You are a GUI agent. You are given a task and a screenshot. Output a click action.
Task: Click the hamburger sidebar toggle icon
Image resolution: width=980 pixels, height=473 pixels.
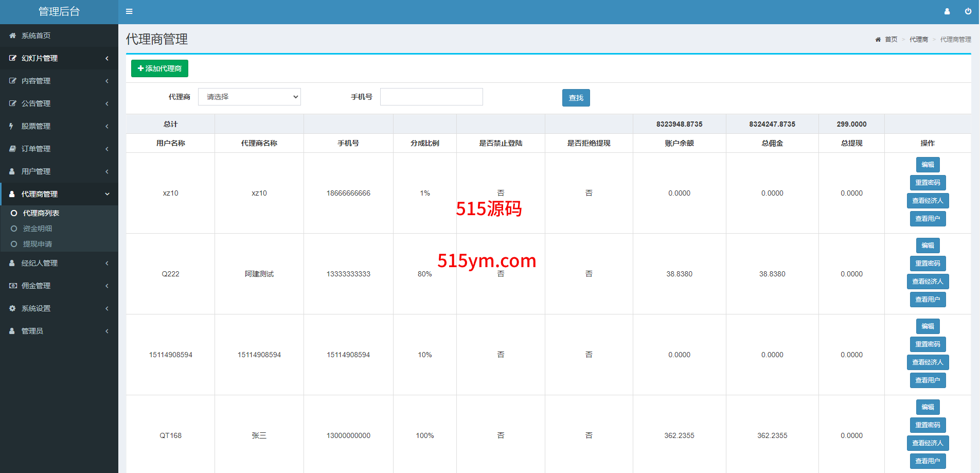(129, 11)
